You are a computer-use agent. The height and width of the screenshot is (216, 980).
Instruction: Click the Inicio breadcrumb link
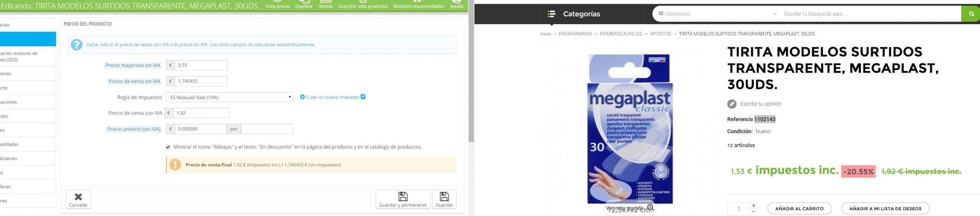pyautogui.click(x=546, y=34)
